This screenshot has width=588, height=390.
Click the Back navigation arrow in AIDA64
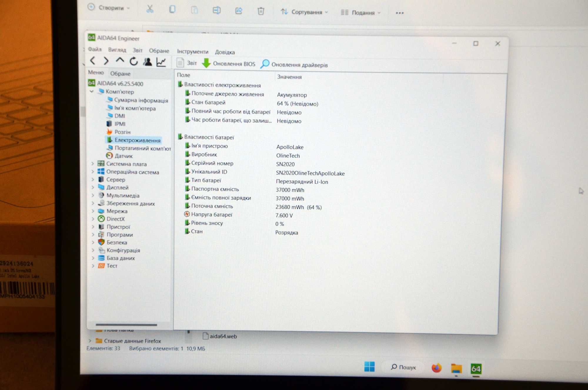coord(93,61)
